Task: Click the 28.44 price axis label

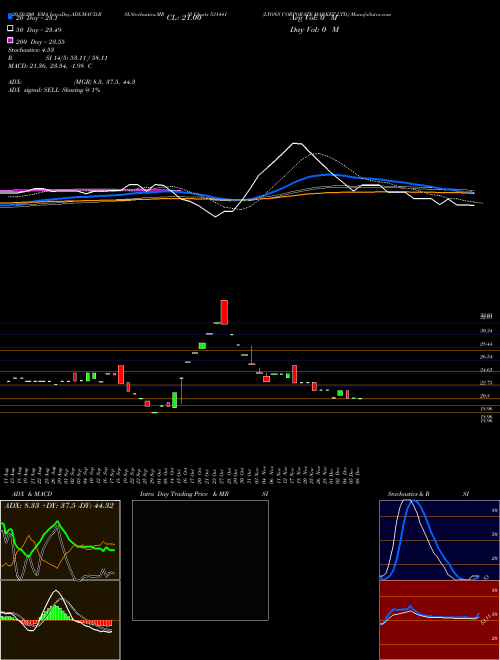Action: [486, 344]
